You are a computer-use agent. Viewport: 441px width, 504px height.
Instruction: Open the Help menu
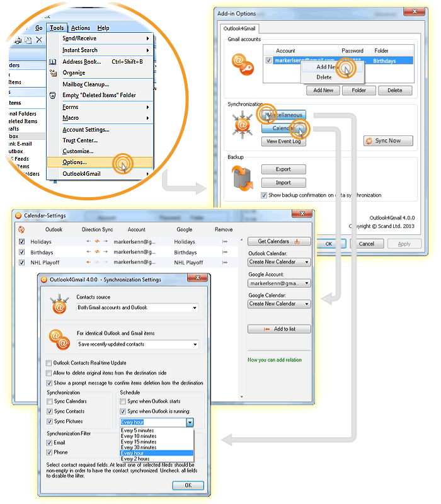[x=103, y=28]
